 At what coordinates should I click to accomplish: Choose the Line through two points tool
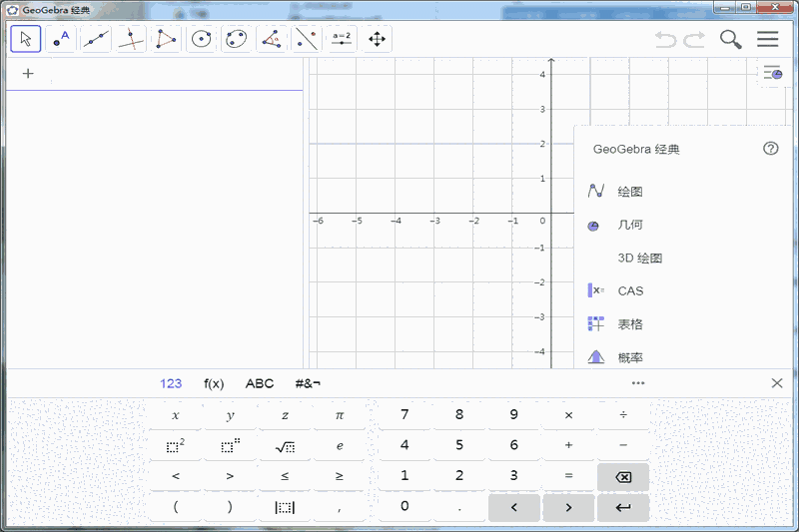pos(96,39)
